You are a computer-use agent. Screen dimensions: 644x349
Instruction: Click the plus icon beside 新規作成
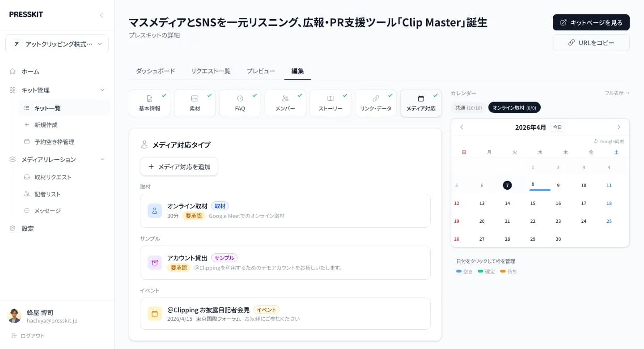(x=27, y=125)
